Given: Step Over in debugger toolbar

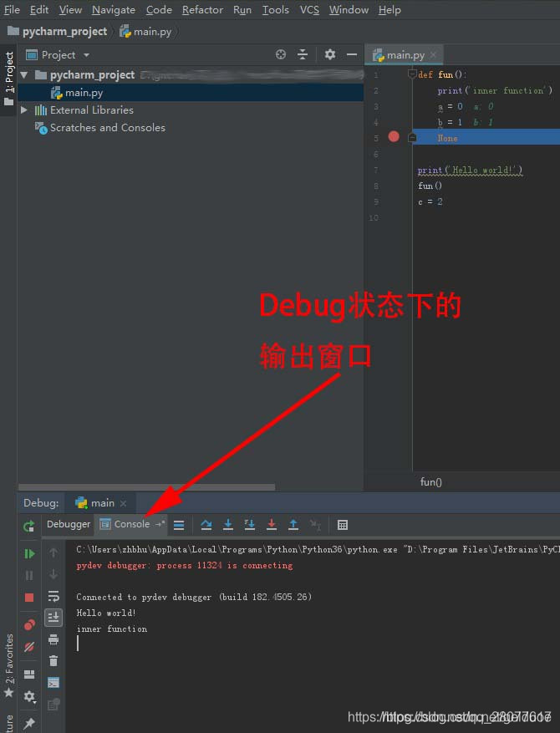Looking at the screenshot, I should (206, 525).
